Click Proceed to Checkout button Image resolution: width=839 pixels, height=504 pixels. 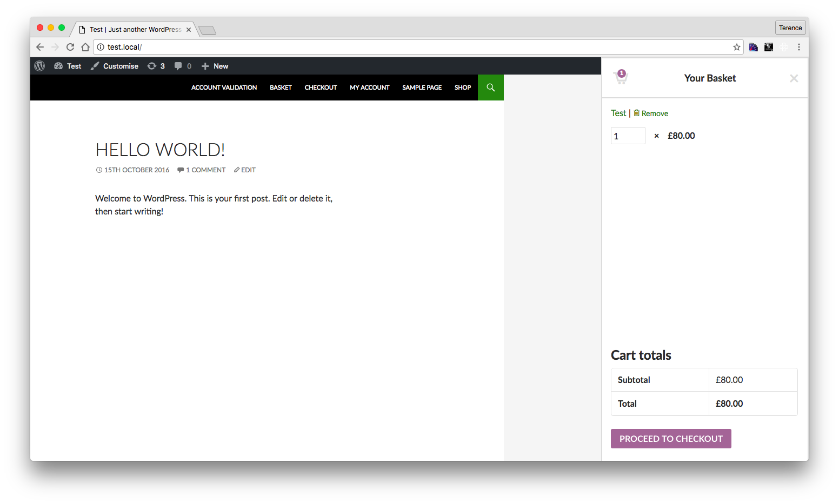pyautogui.click(x=671, y=439)
